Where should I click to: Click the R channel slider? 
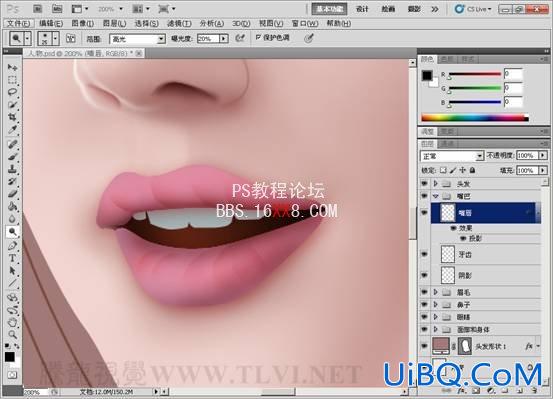point(475,74)
